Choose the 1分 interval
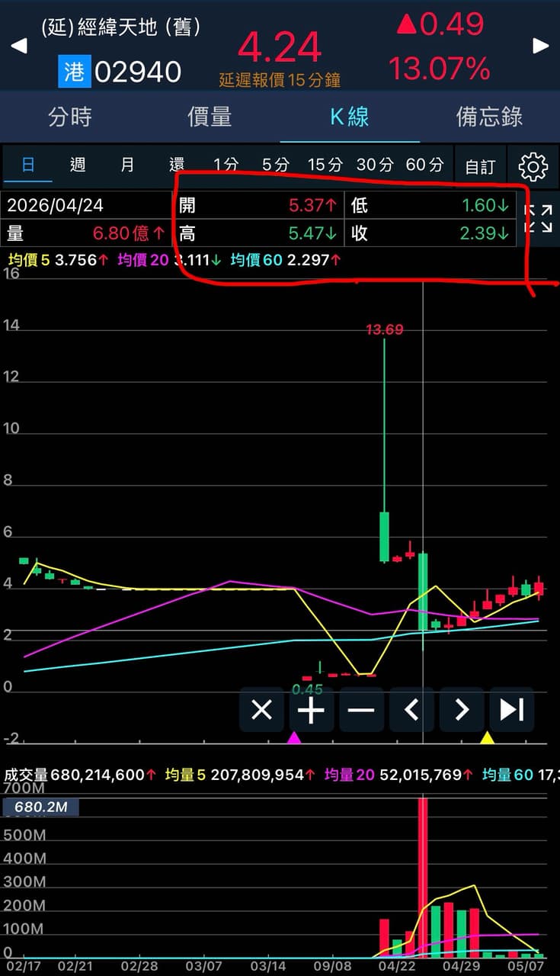The width and height of the screenshot is (560, 976). (x=226, y=165)
